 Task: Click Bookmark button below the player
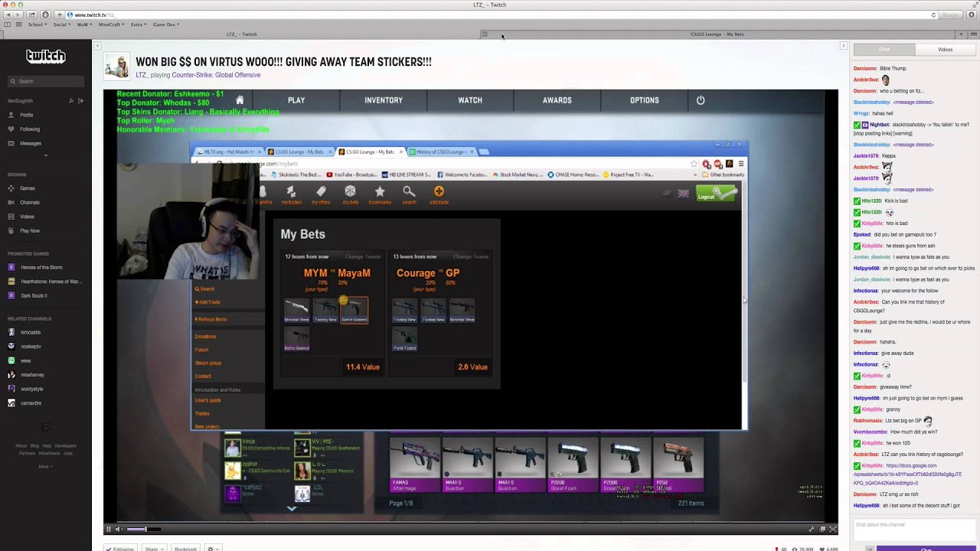[x=185, y=548]
